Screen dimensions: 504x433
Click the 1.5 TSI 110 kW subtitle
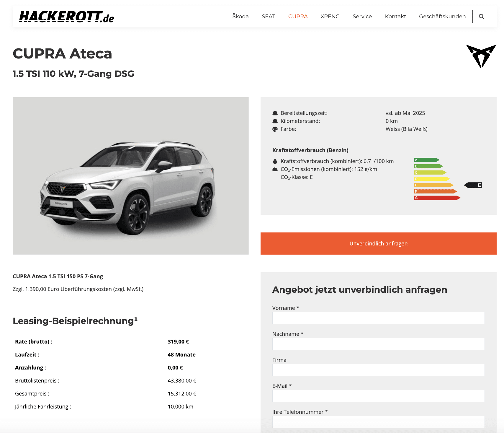click(x=73, y=74)
